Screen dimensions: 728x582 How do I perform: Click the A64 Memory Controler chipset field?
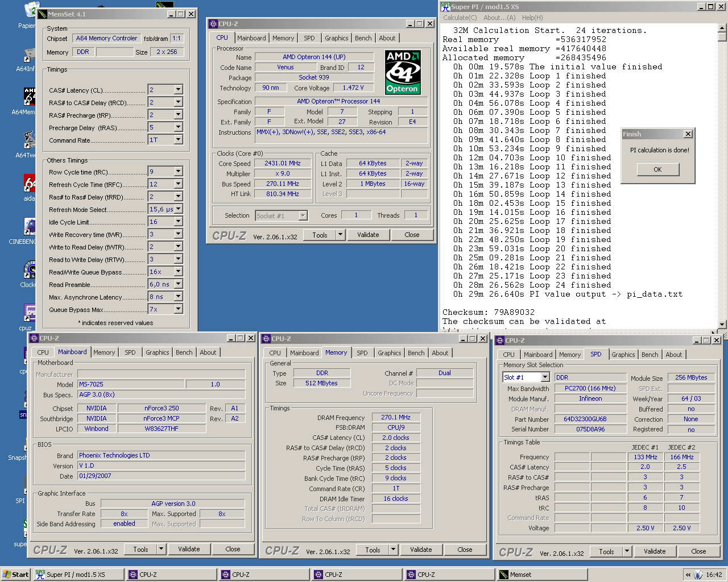106,38
